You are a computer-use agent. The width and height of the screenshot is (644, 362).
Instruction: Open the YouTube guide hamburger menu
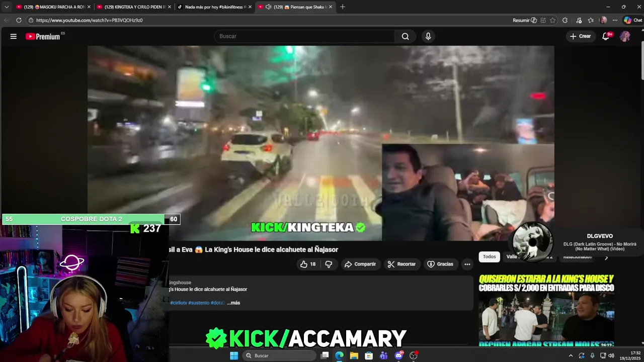[14, 36]
